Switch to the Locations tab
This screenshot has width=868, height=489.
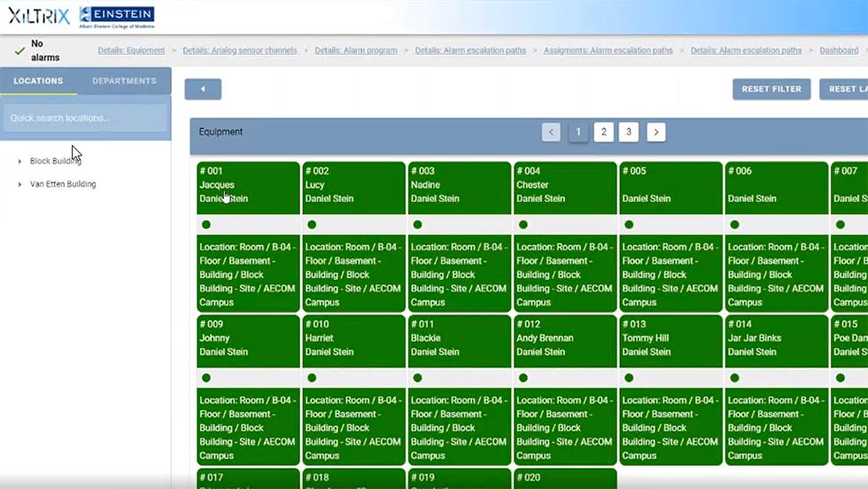[x=38, y=81]
